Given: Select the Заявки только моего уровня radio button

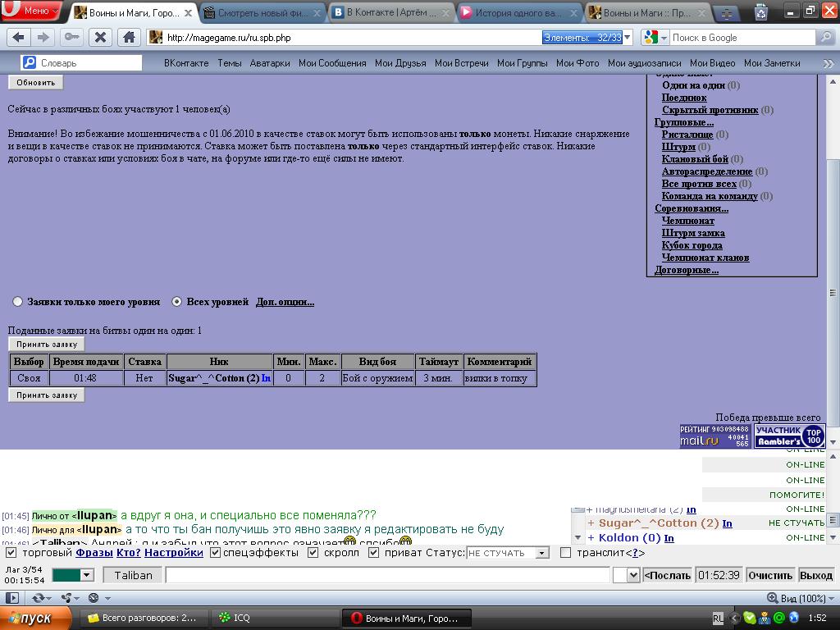Looking at the screenshot, I should point(18,302).
